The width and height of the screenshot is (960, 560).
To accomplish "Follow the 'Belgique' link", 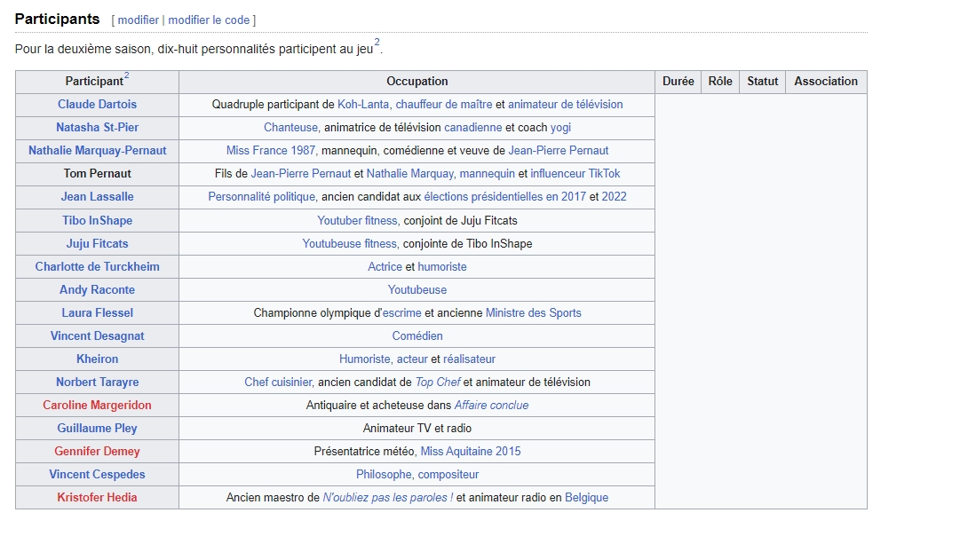I will [586, 498].
